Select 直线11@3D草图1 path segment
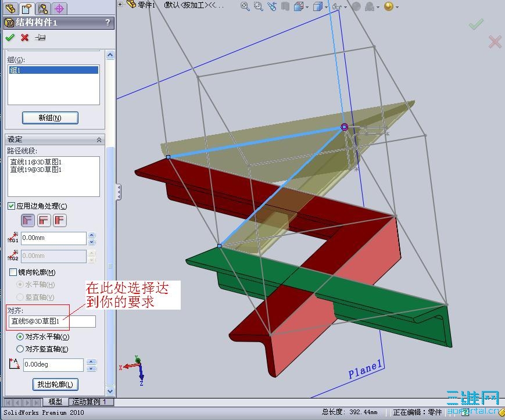 pyautogui.click(x=36, y=162)
